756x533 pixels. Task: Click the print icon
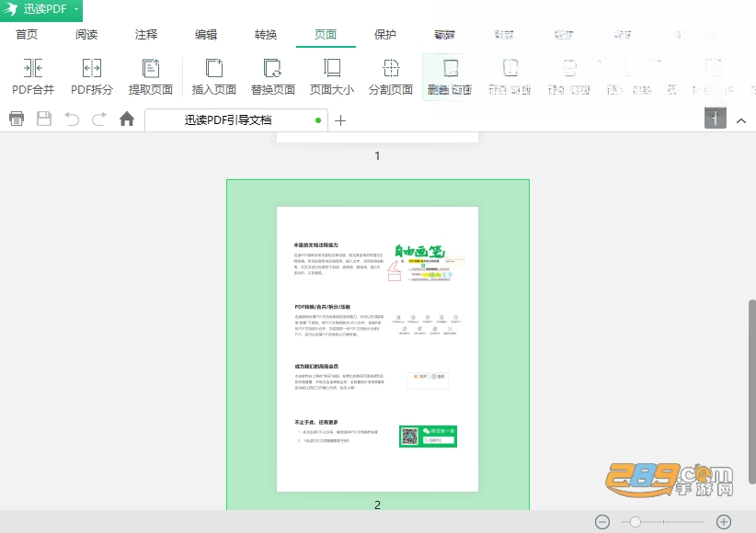pyautogui.click(x=17, y=119)
